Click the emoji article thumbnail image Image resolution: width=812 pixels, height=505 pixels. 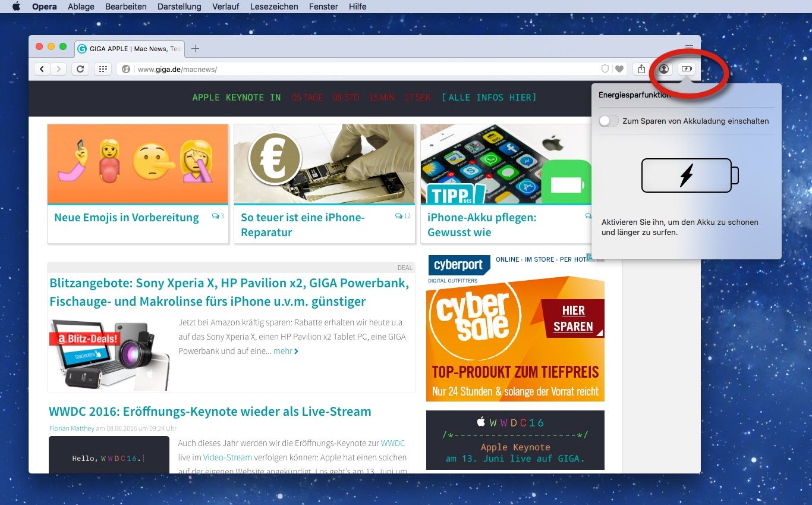(x=138, y=164)
